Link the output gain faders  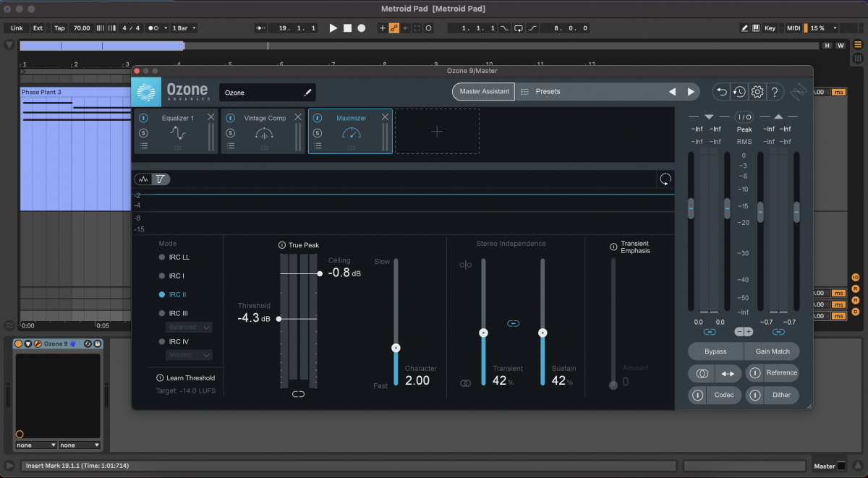point(778,332)
